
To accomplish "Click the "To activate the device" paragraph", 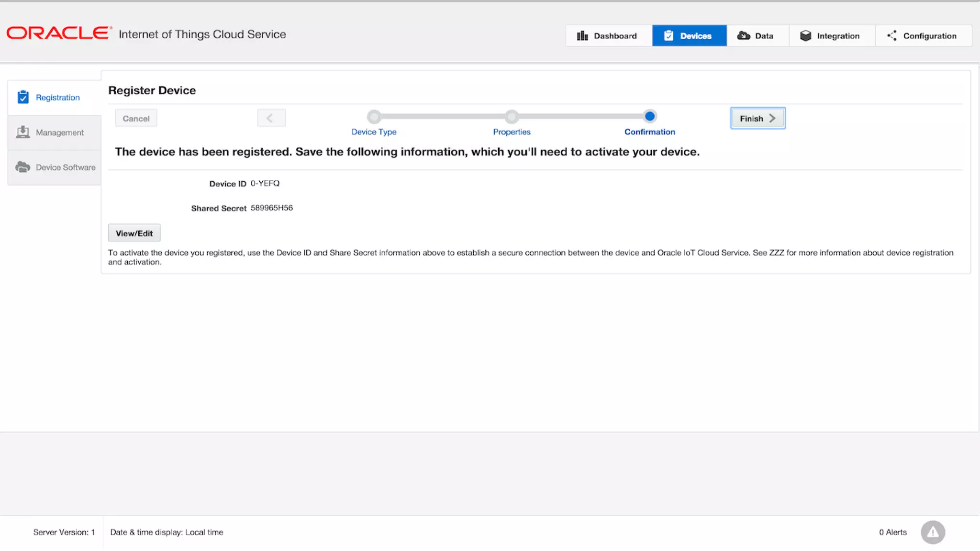I will click(x=531, y=257).
